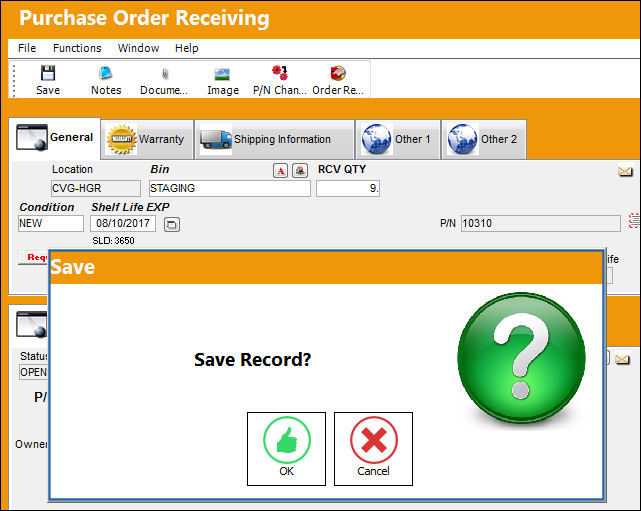Switch to the General tab

(x=55, y=138)
